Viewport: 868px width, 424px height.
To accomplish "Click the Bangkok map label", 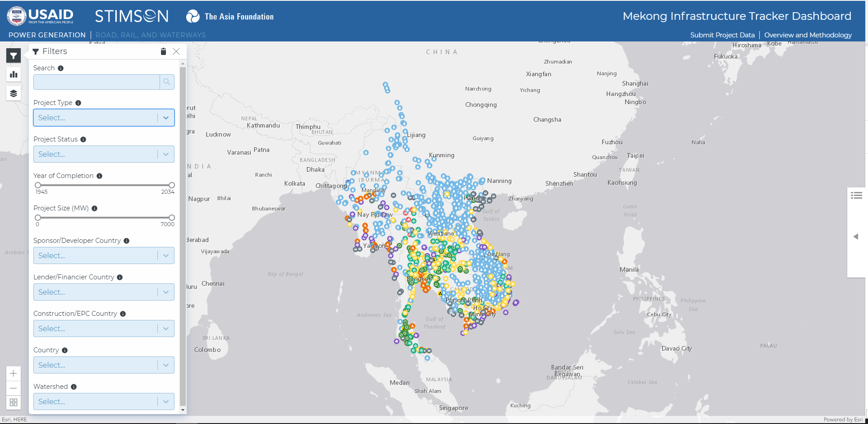I will pos(420,279).
